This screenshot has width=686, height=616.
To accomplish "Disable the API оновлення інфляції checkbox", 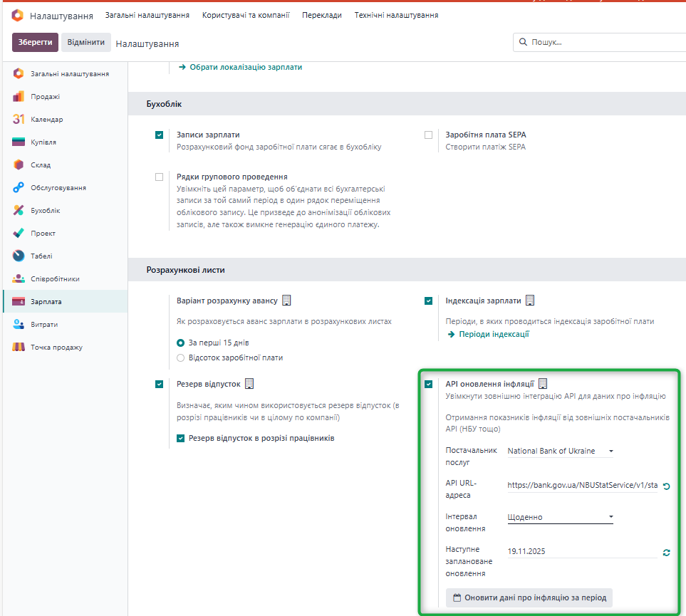I will (x=428, y=385).
